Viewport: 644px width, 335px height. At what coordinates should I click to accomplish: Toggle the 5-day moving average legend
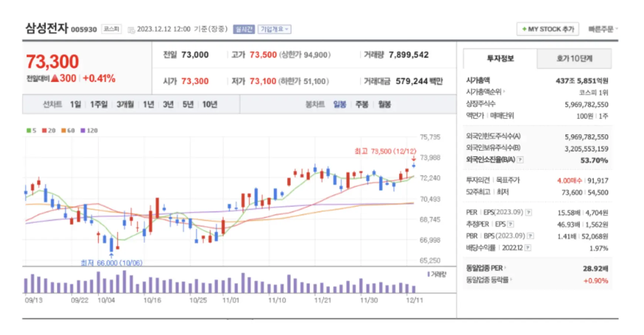(31, 131)
